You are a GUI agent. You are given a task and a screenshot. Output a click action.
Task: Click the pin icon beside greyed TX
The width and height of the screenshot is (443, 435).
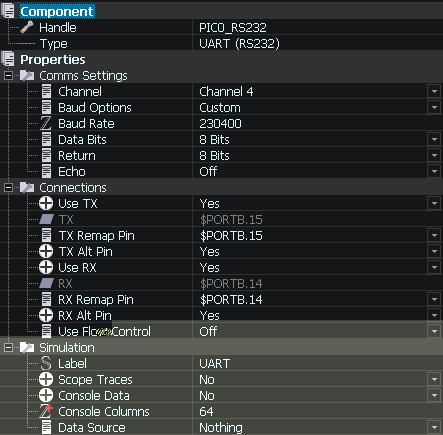[46, 219]
